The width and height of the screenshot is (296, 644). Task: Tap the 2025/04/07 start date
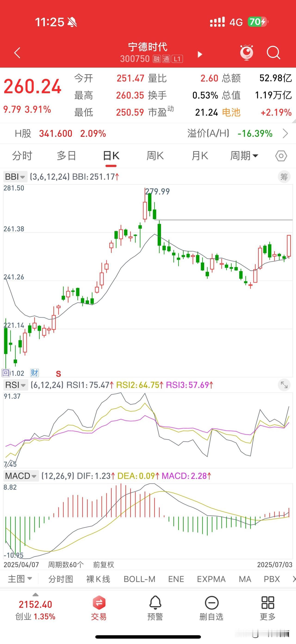(21, 565)
